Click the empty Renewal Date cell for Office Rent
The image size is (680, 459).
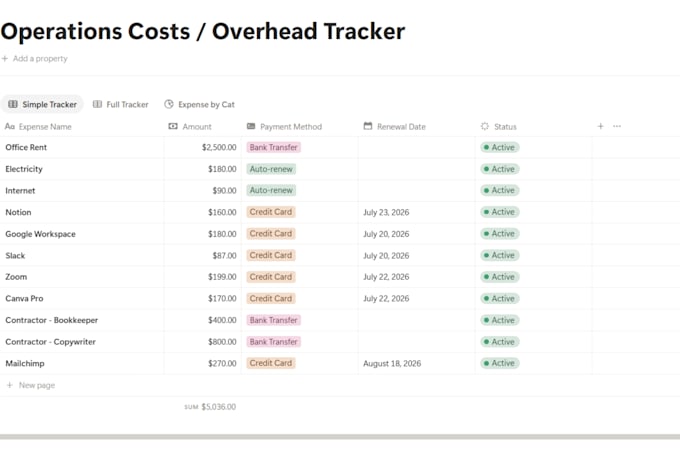pyautogui.click(x=417, y=148)
